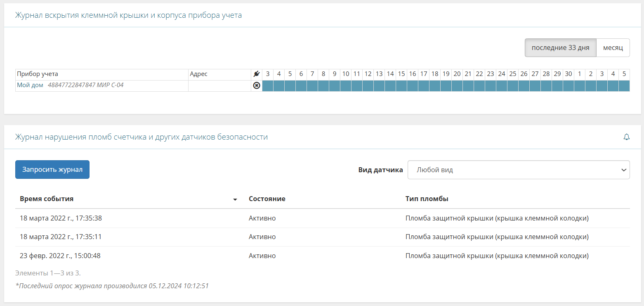
Task: Click the 18 марта 2022 г., 17:35:11 event
Action: point(61,237)
